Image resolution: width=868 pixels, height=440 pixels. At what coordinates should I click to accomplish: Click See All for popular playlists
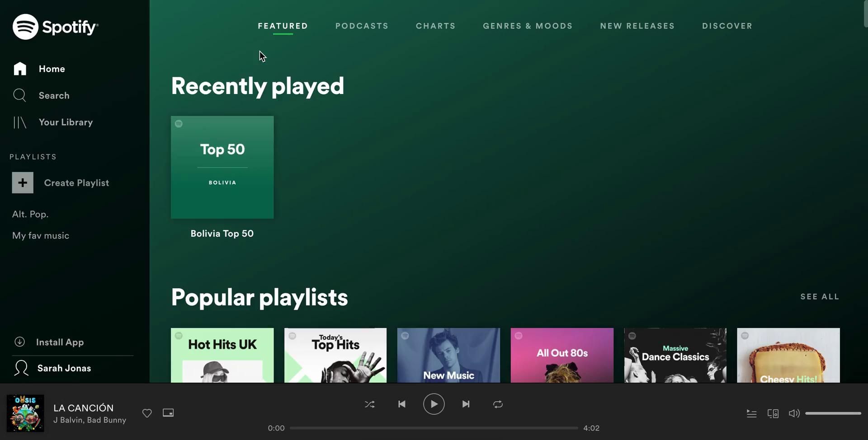pyautogui.click(x=820, y=297)
